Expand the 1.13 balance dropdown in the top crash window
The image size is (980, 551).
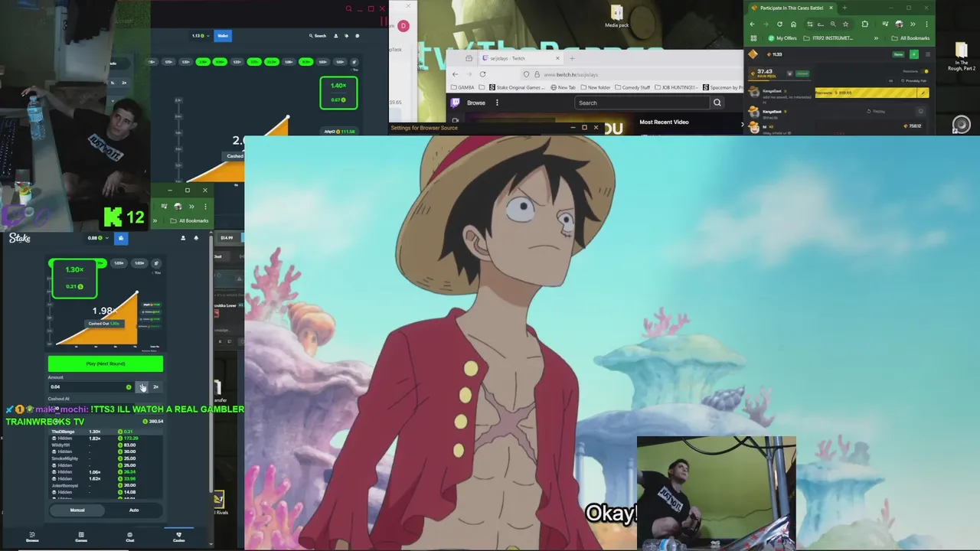coord(207,35)
